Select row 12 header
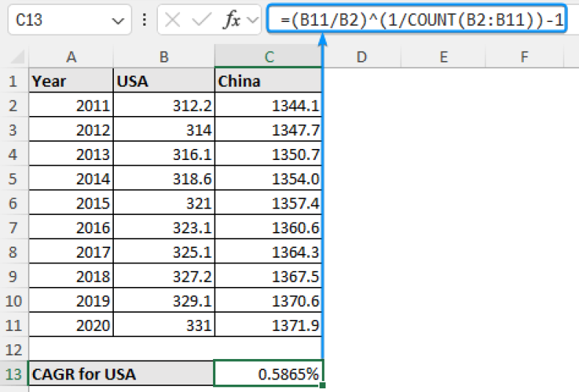Viewport: 579px width, 392px height. [x=14, y=349]
